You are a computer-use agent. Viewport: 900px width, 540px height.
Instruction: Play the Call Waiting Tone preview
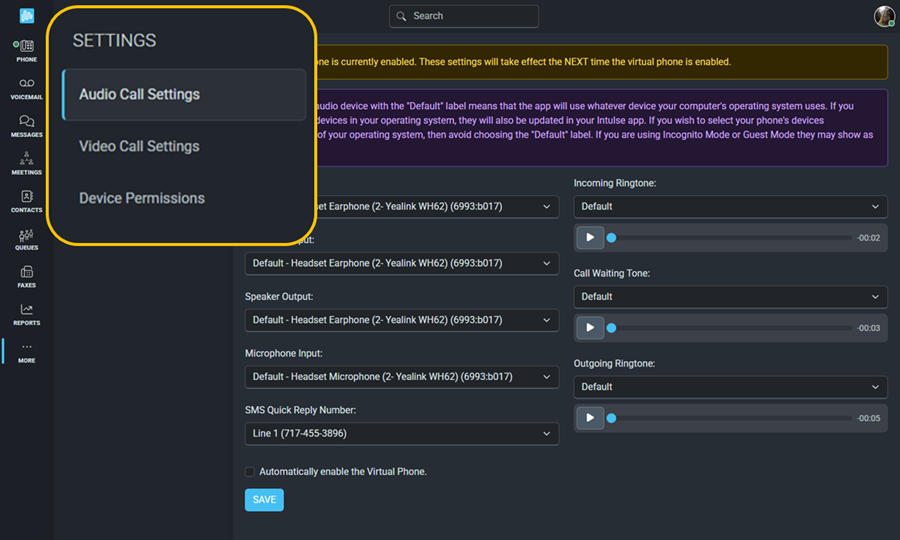590,328
